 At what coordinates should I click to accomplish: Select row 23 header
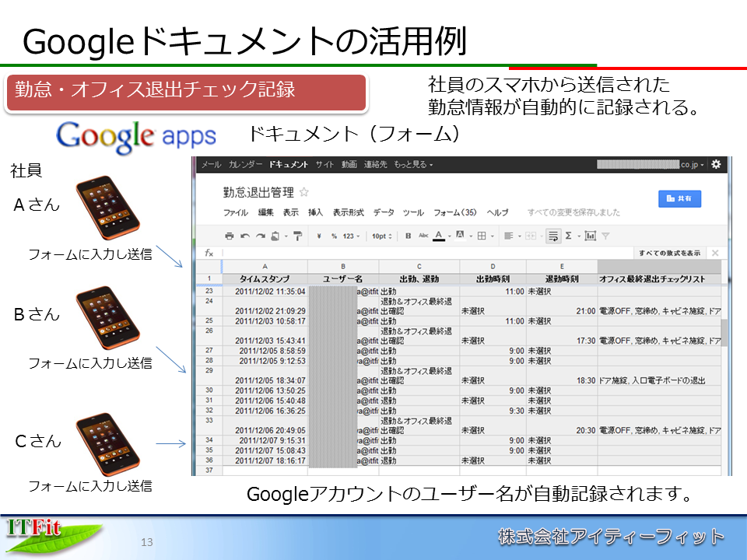pos(209,291)
